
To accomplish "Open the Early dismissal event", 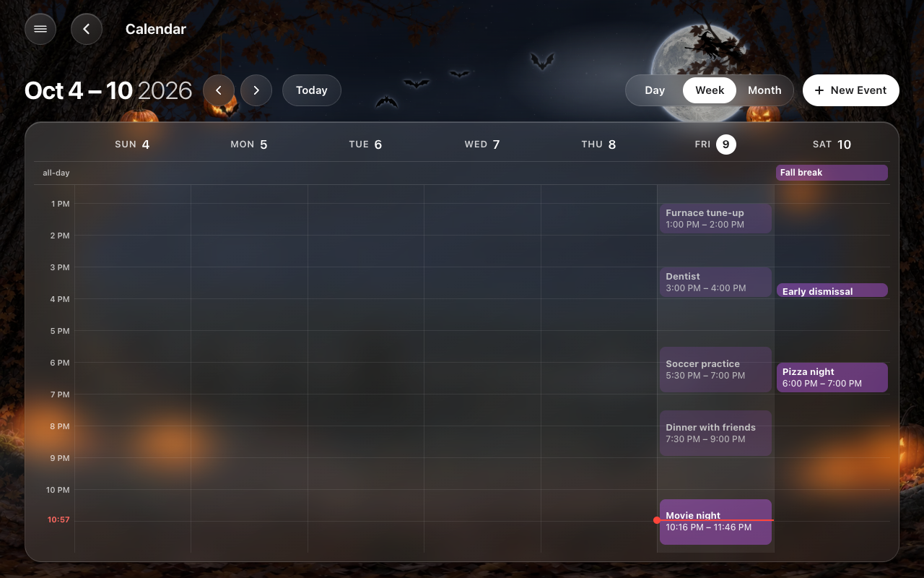I will [832, 290].
